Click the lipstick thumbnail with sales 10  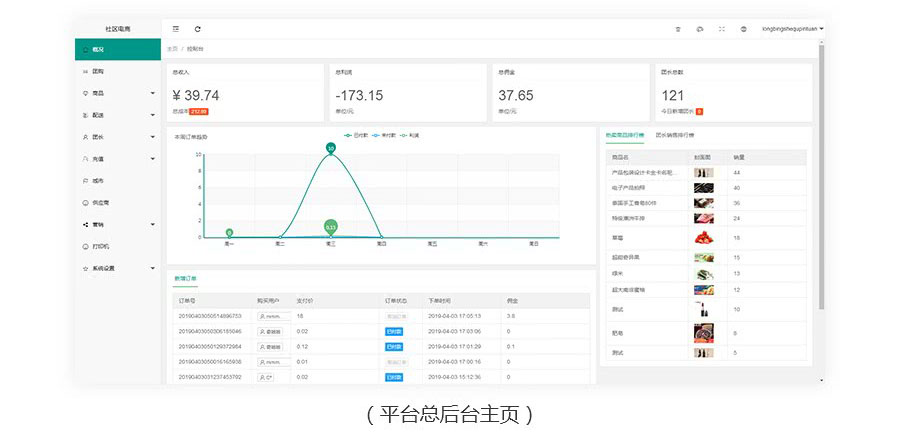(704, 309)
